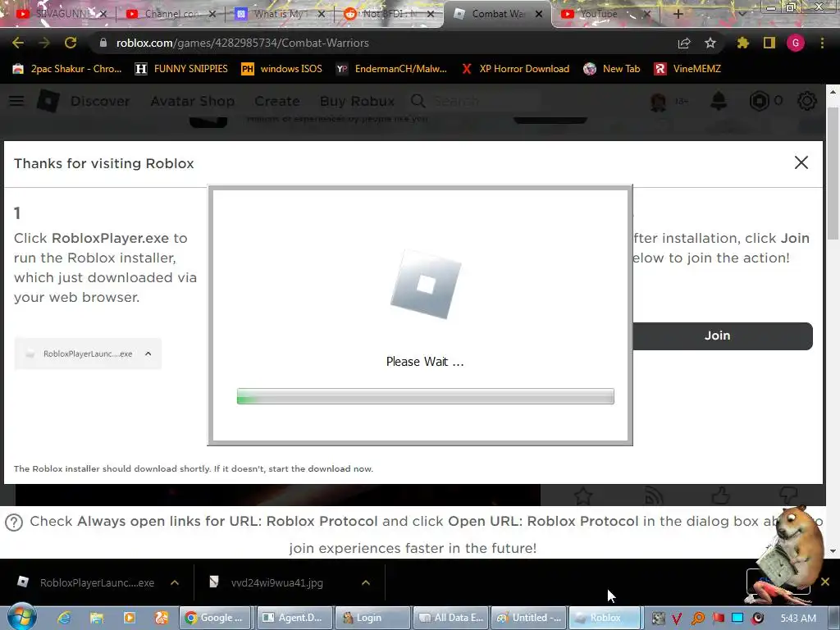Image resolution: width=840 pixels, height=630 pixels.
Task: Open the windows ISOS bookmark
Action: click(282, 69)
